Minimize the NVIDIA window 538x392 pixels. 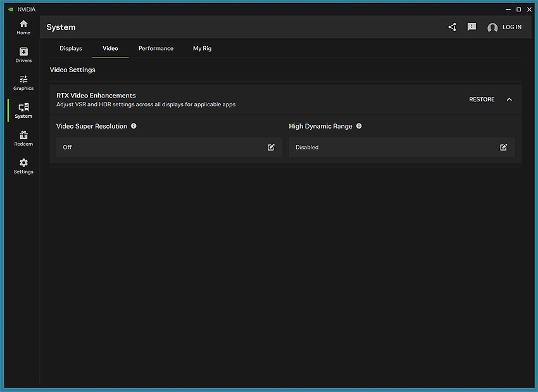pos(508,9)
